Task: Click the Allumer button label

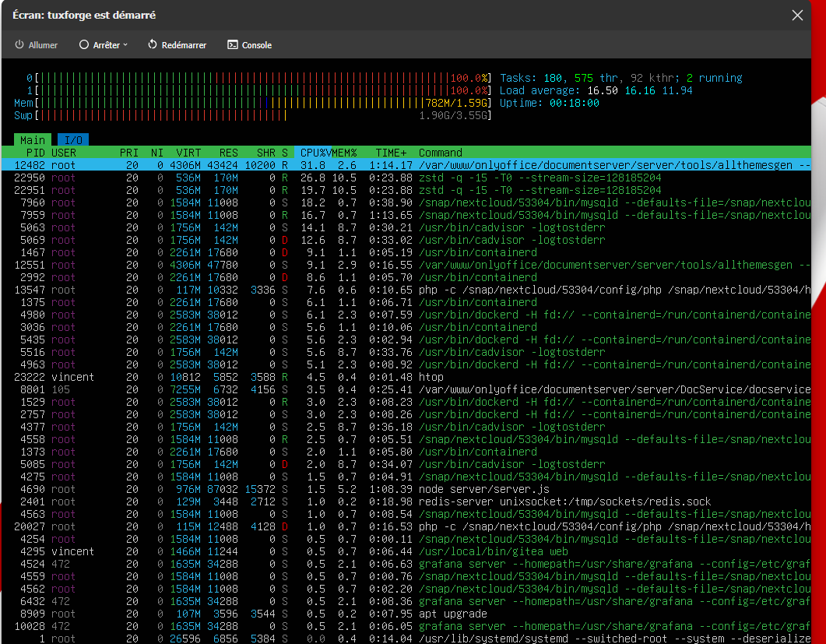Action: click(x=43, y=45)
